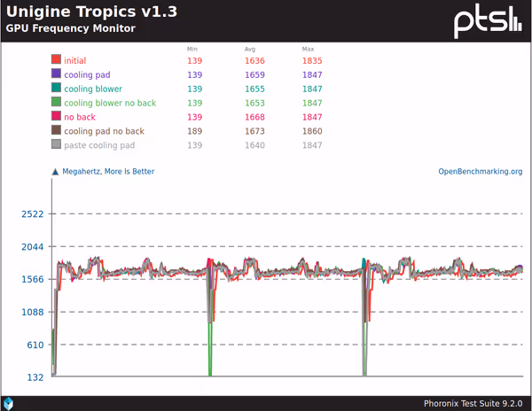Click the green dip at chart bottom middle

coord(210,349)
